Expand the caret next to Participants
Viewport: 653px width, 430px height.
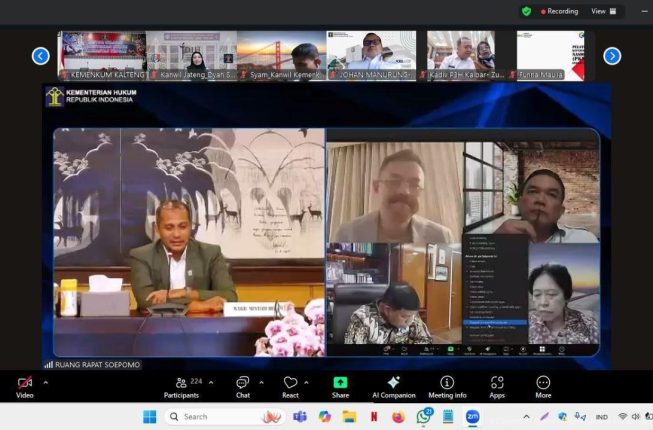click(x=211, y=383)
